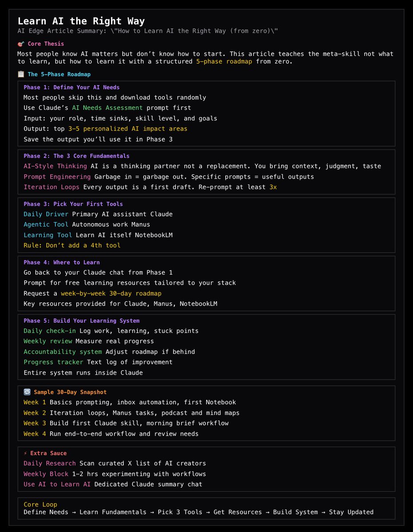Click 'Scan curated X list of AI creators'

[x=143, y=464]
